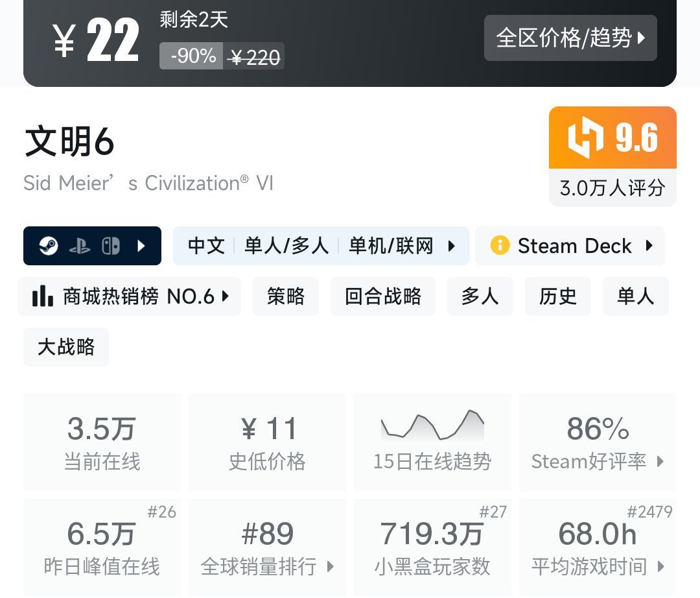Click the bar chart sales ranking icon

pyautogui.click(x=43, y=296)
